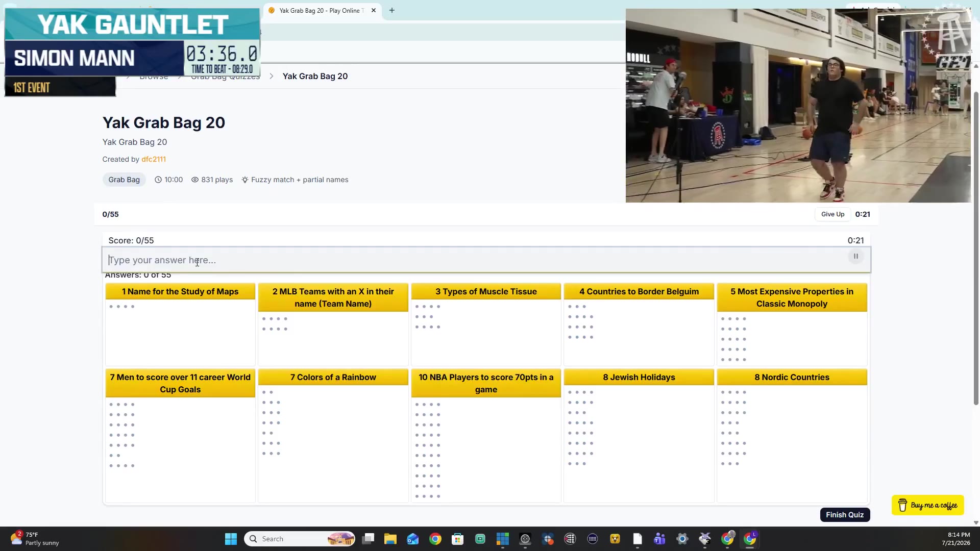Click the Finish Quiz button
980x551 pixels.
tap(845, 515)
